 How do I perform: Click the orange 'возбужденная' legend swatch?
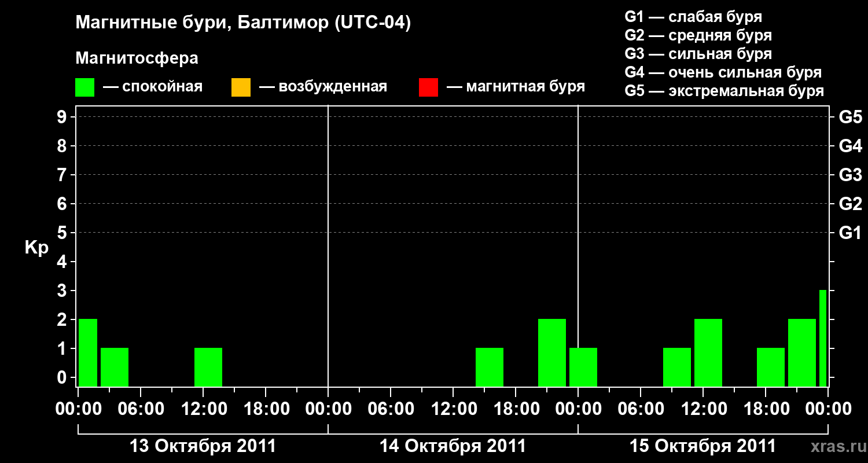tap(241, 87)
